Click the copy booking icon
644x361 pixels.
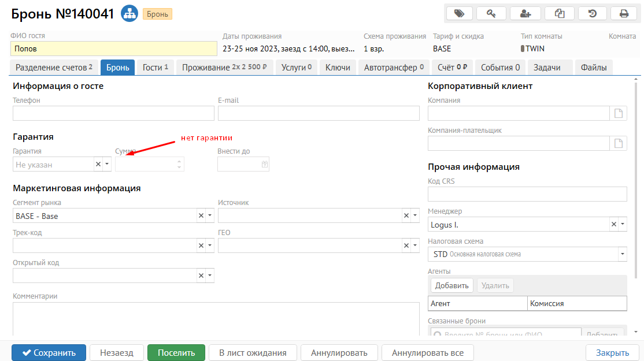(559, 13)
